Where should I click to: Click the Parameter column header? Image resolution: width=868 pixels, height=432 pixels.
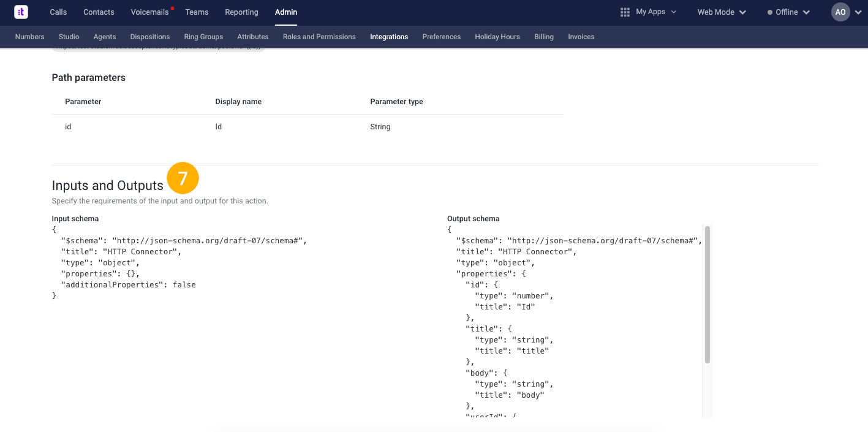83,102
